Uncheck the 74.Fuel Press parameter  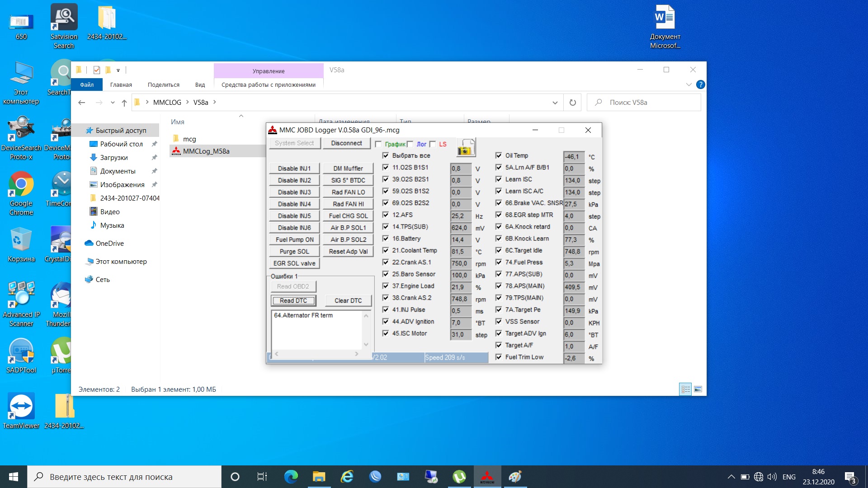499,262
